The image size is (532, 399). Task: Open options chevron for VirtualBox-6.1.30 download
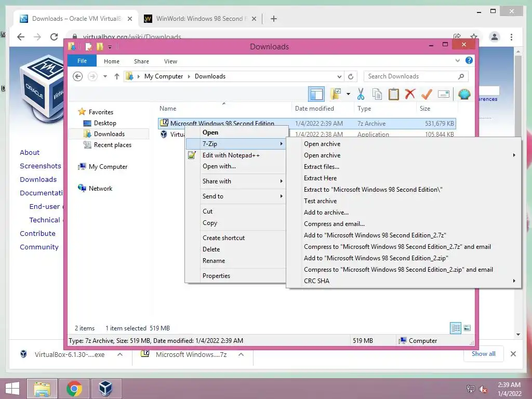[120, 354]
